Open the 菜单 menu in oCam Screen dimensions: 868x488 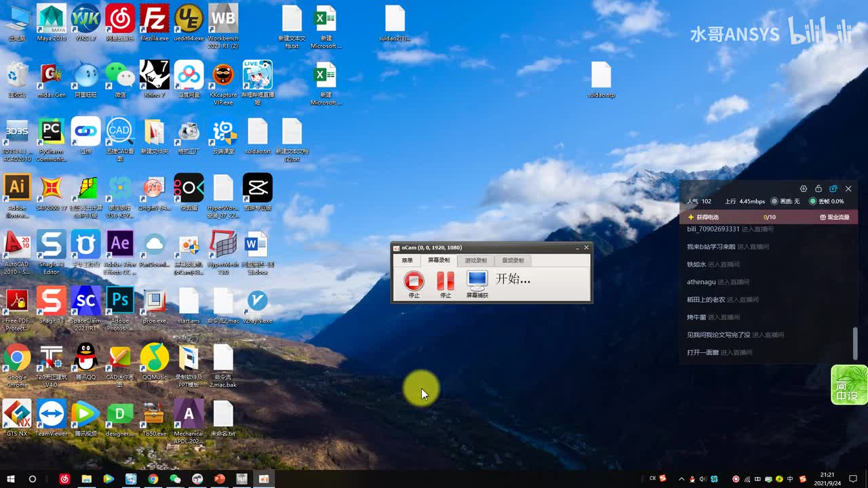tap(407, 260)
